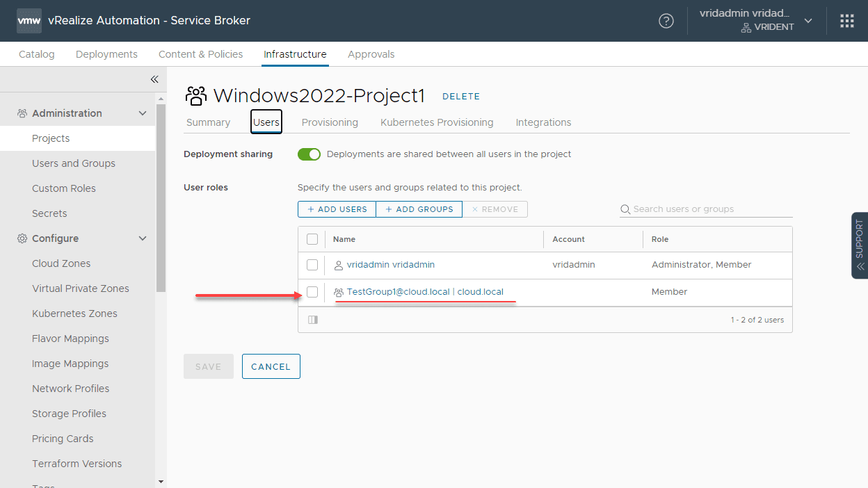Click the Configure gear icon
Viewport: 868px width, 488px height.
22,238
